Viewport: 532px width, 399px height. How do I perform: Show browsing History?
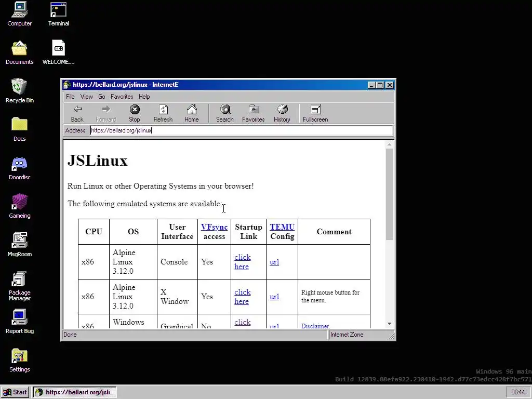tap(282, 113)
